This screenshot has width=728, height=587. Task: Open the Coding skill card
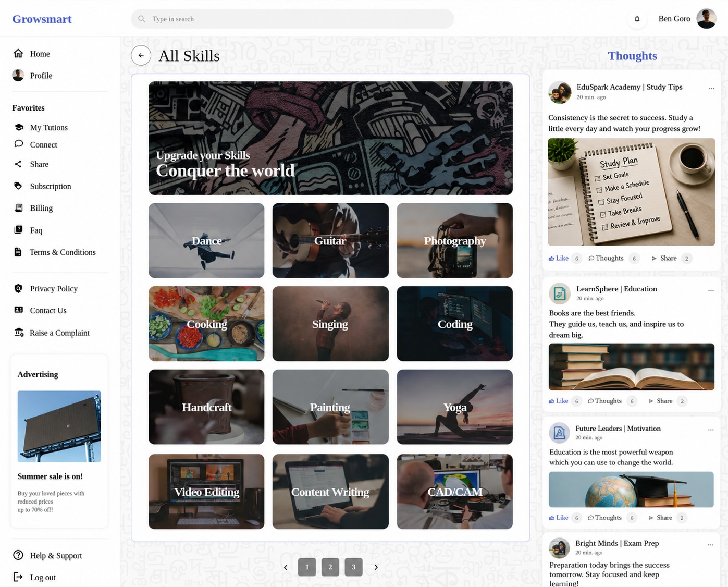tap(455, 324)
